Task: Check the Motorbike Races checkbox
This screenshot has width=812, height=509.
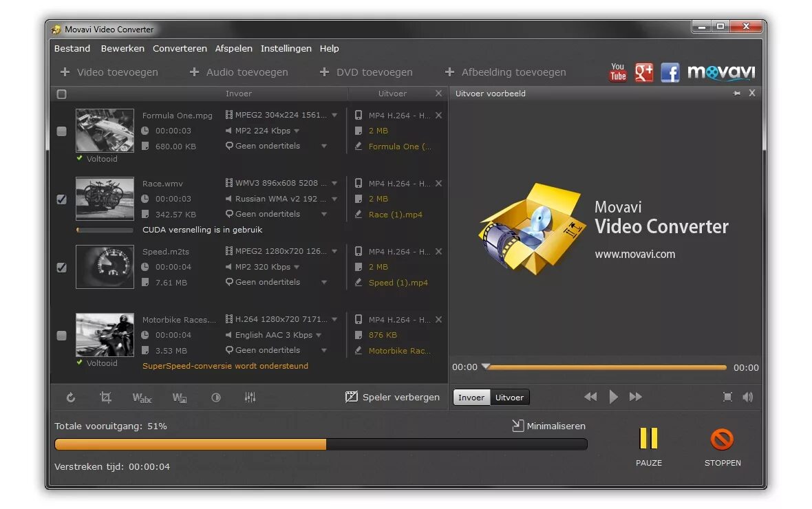Action: (62, 336)
